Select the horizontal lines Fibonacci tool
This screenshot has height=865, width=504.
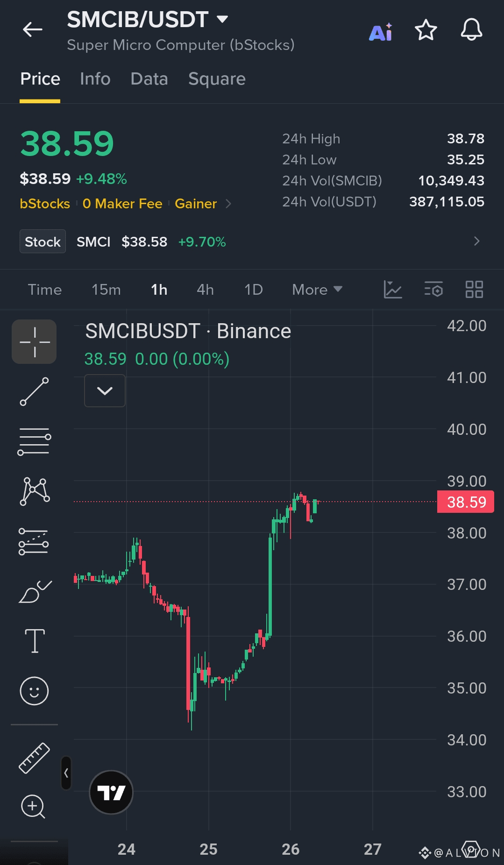(34, 441)
